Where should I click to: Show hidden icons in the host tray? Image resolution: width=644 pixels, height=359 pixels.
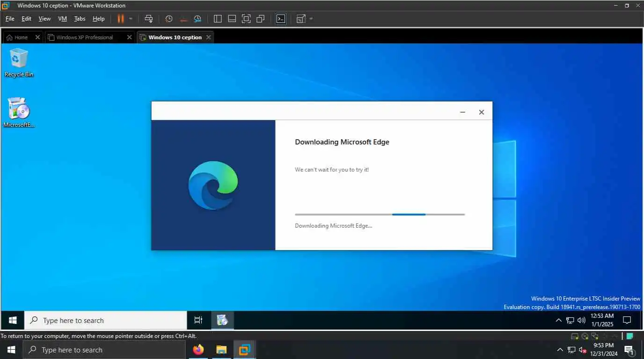click(560, 350)
